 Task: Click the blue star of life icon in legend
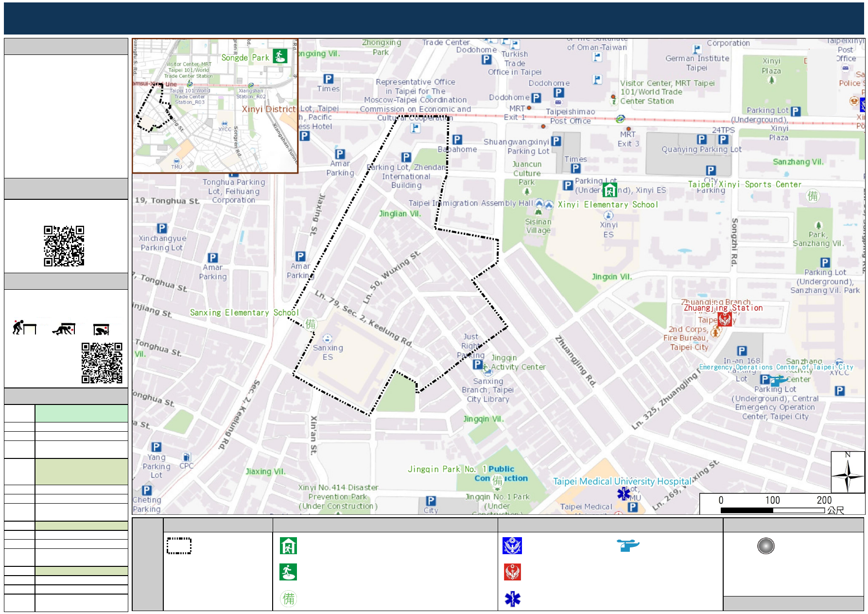[x=512, y=598]
